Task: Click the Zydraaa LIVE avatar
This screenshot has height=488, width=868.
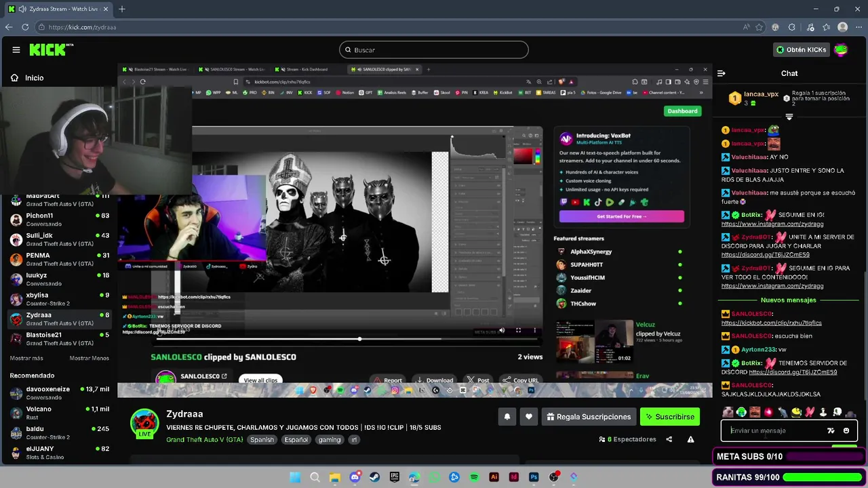Action: 144,424
